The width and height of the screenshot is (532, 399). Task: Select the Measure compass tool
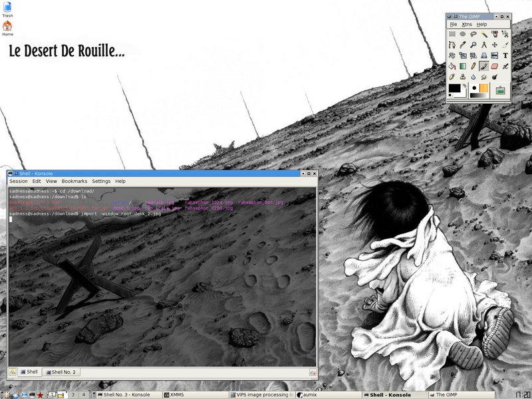pyautogui.click(x=484, y=45)
